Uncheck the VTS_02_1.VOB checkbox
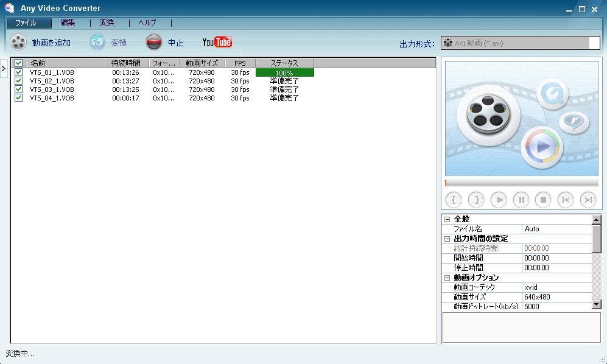607x364 pixels. pos(18,81)
